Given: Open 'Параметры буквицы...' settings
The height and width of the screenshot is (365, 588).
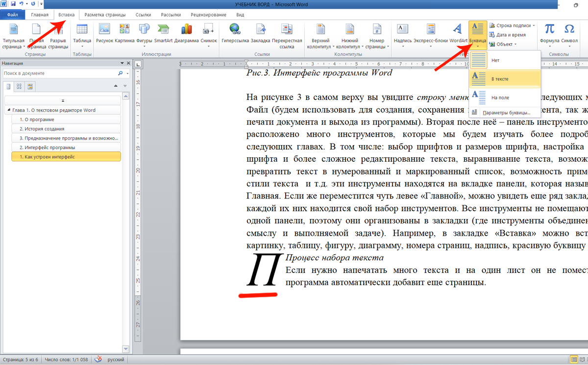Looking at the screenshot, I should coord(507,113).
